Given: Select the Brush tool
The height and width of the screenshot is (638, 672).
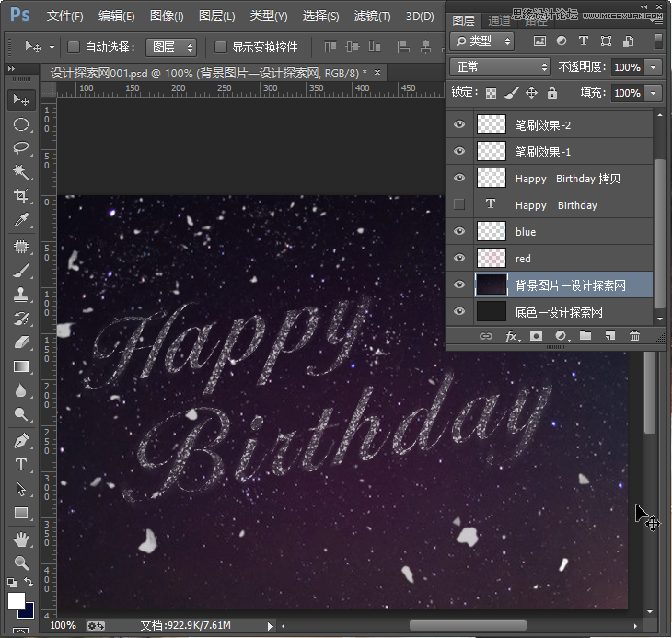Looking at the screenshot, I should pos(20,271).
